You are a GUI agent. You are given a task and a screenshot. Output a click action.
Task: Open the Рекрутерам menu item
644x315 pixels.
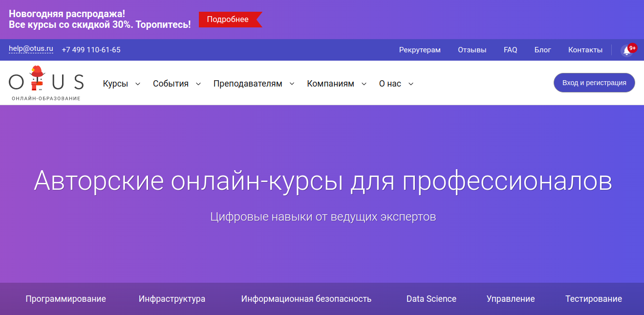click(420, 49)
